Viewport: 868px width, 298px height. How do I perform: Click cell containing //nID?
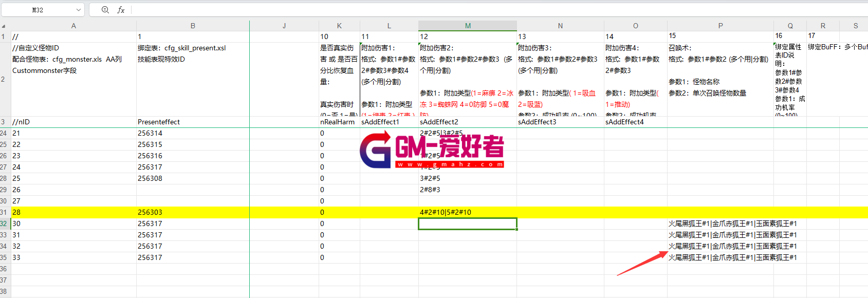(73, 122)
